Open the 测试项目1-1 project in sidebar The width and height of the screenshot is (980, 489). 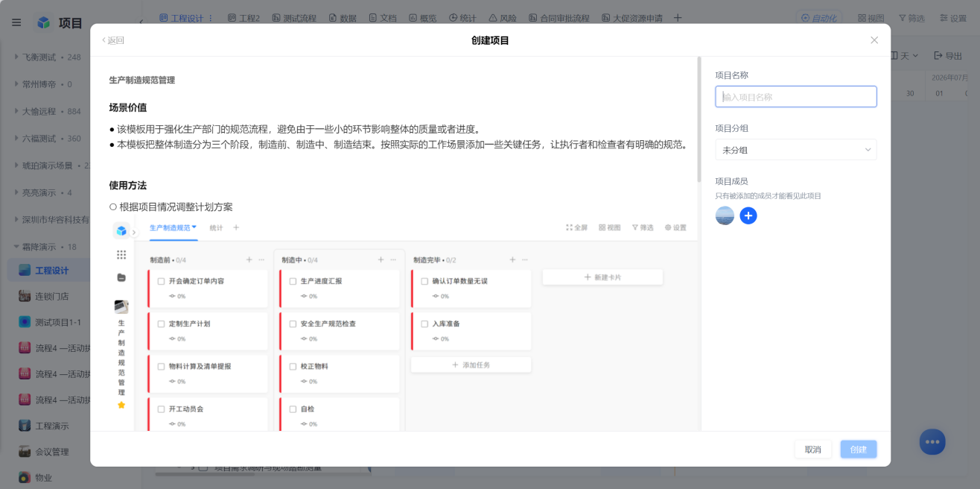(49, 321)
